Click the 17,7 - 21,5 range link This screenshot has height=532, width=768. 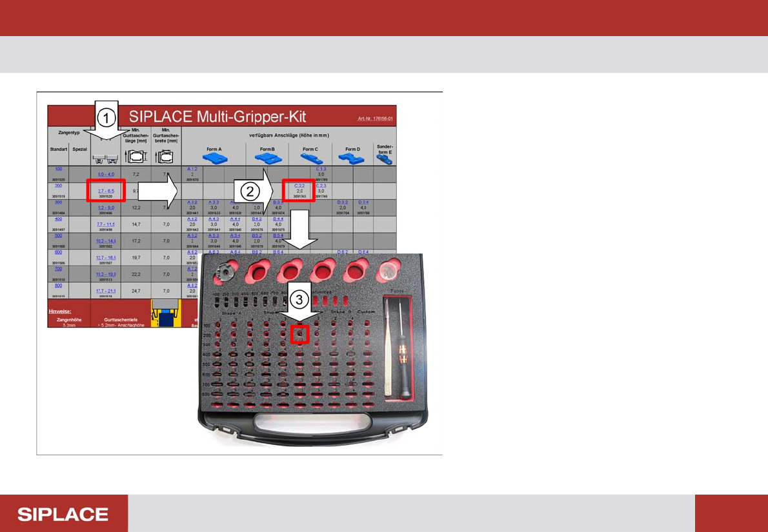click(106, 291)
